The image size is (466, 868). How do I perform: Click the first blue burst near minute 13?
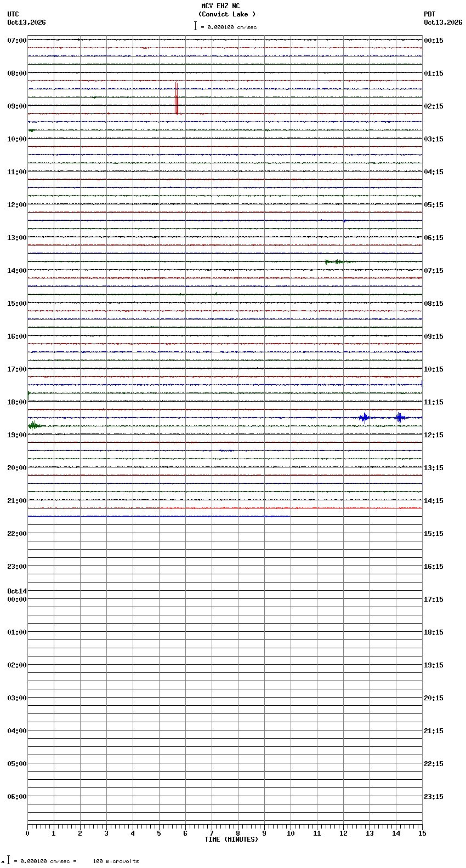[364, 418]
